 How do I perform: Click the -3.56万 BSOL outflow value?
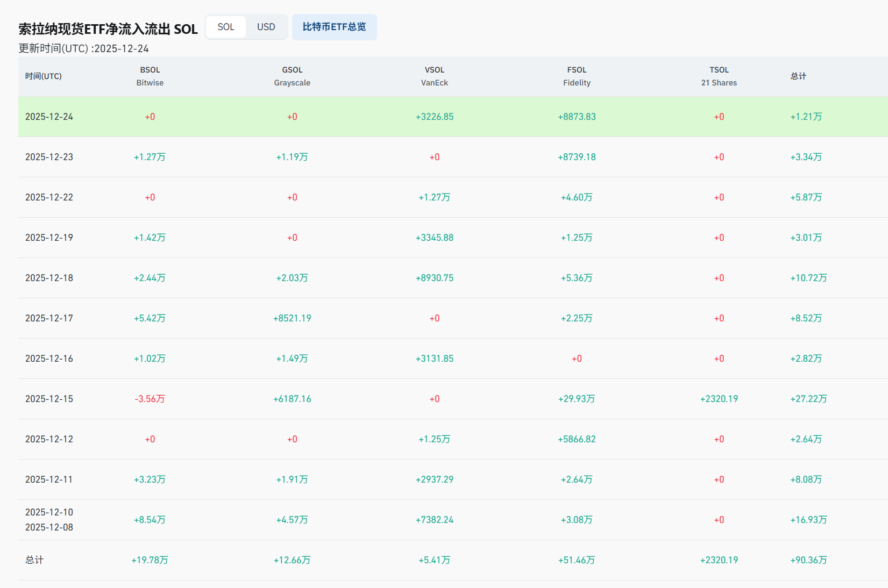[x=150, y=399]
